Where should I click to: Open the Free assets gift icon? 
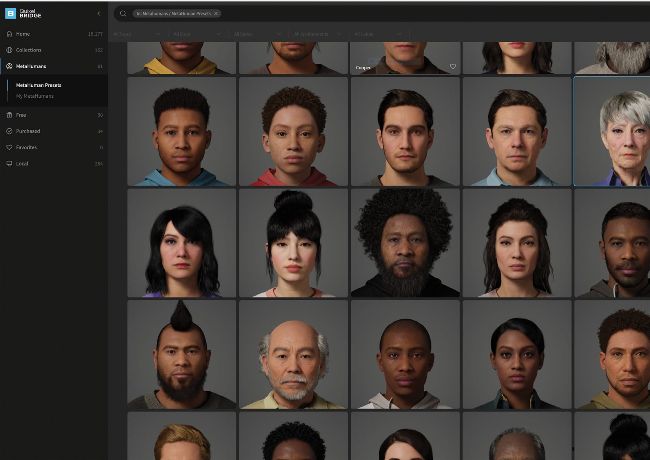coord(9,115)
